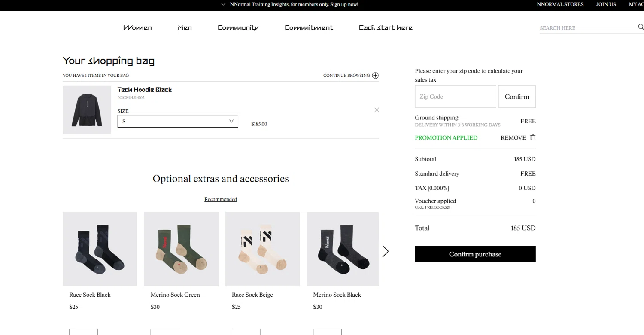
Task: Click the Remove promotion text
Action: click(x=513, y=138)
